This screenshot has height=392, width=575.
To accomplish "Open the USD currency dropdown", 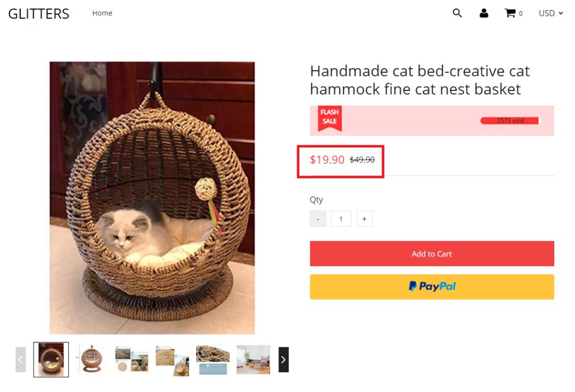I will [551, 13].
